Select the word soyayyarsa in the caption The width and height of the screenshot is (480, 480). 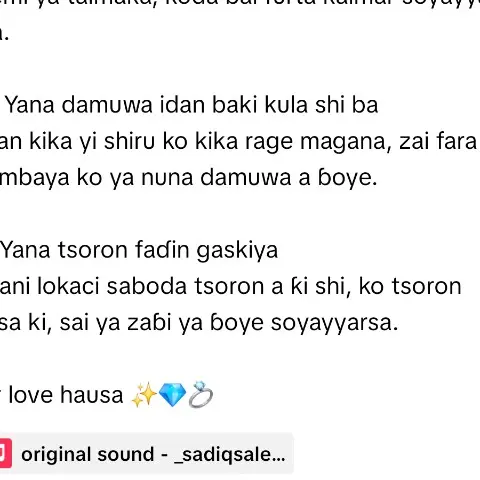[334, 323]
